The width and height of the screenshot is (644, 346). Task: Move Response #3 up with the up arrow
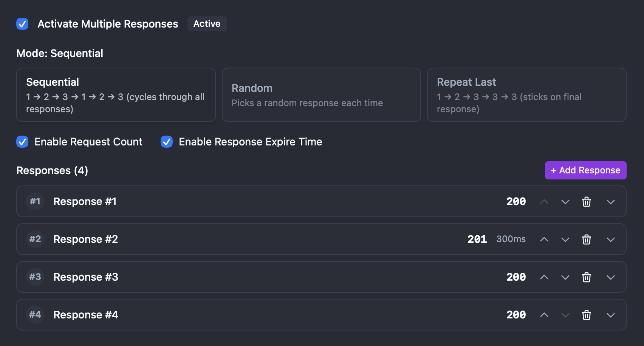pyautogui.click(x=544, y=277)
